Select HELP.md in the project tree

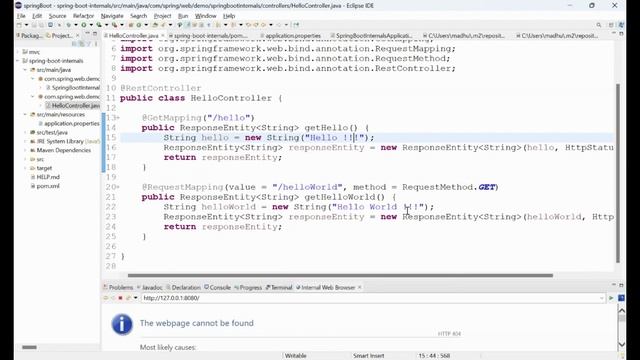pos(45,177)
